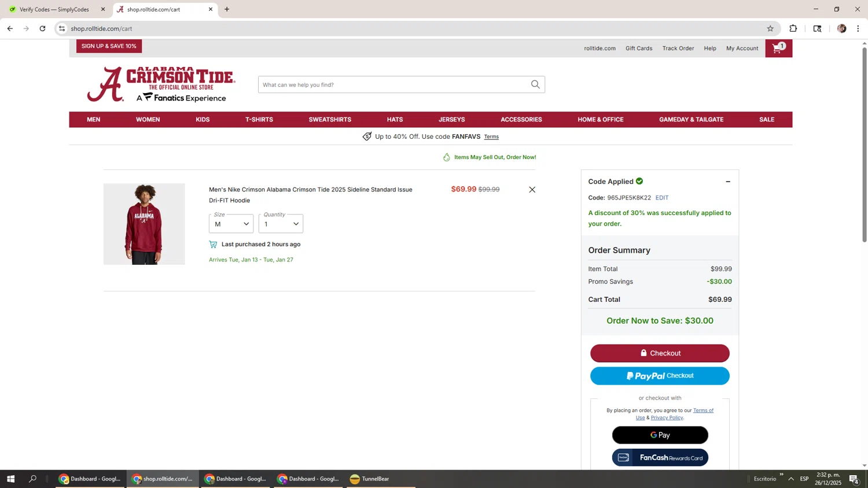Click the search magnifier icon
The height and width of the screenshot is (488, 868).
coord(535,84)
